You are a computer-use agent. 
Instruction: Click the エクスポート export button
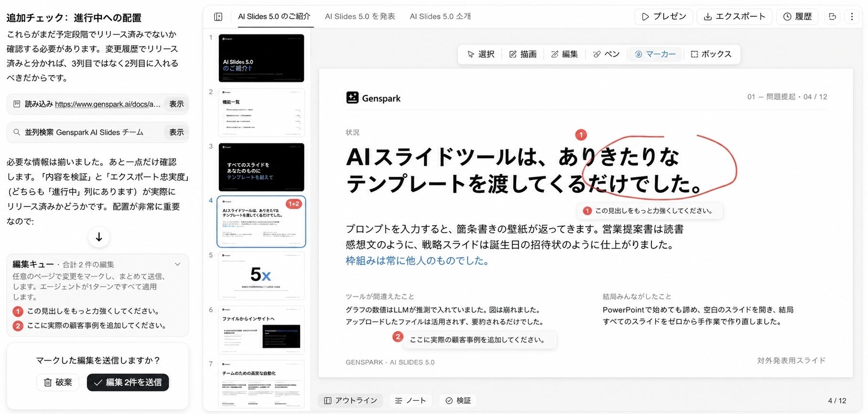735,17
